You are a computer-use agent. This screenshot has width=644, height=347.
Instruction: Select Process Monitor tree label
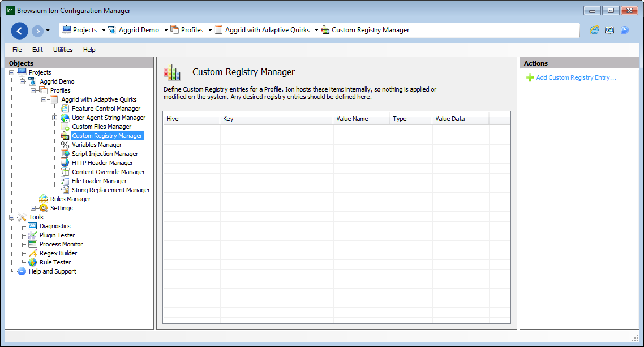(x=61, y=244)
